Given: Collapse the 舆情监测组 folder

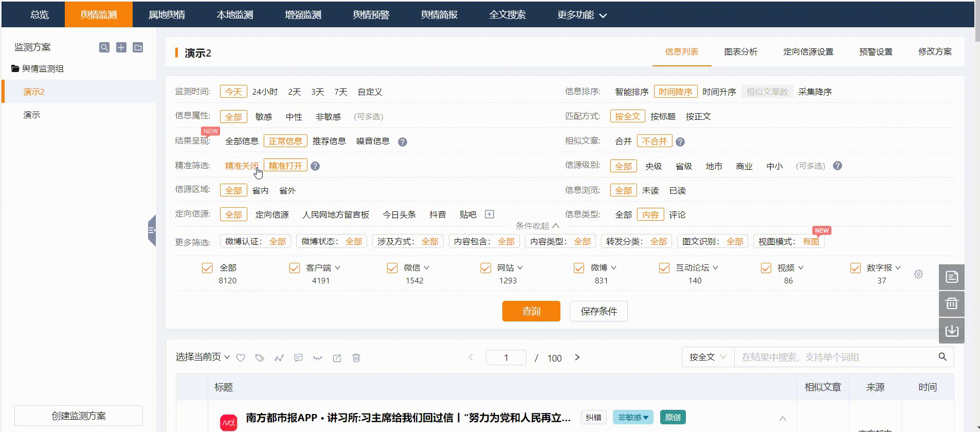Looking at the screenshot, I should tap(38, 68).
